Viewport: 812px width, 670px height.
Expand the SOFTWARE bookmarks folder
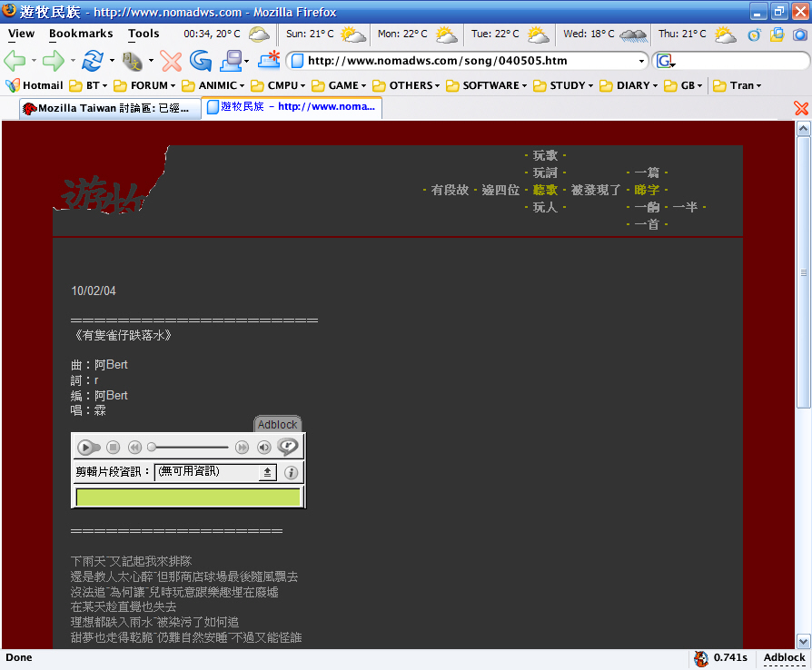[x=486, y=85]
